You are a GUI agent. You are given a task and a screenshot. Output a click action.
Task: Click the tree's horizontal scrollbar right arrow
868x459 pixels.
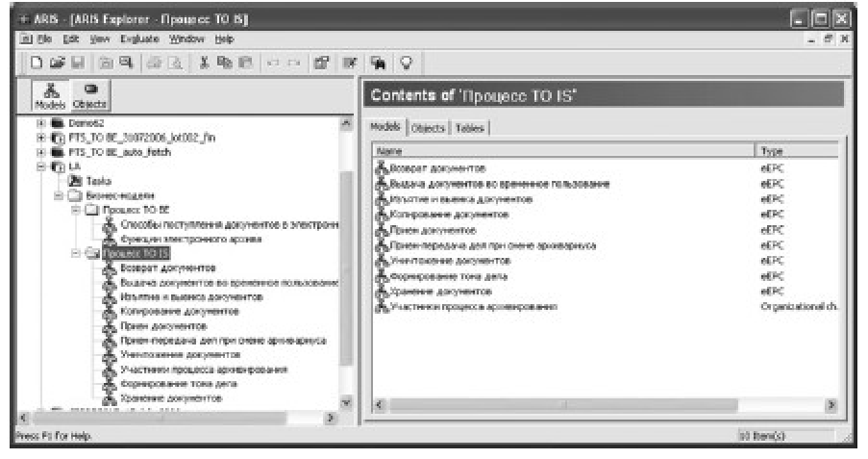click(331, 418)
